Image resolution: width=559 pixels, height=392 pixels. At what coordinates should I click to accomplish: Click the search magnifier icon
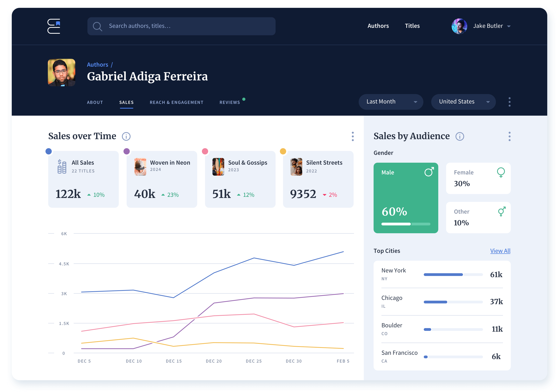click(97, 26)
